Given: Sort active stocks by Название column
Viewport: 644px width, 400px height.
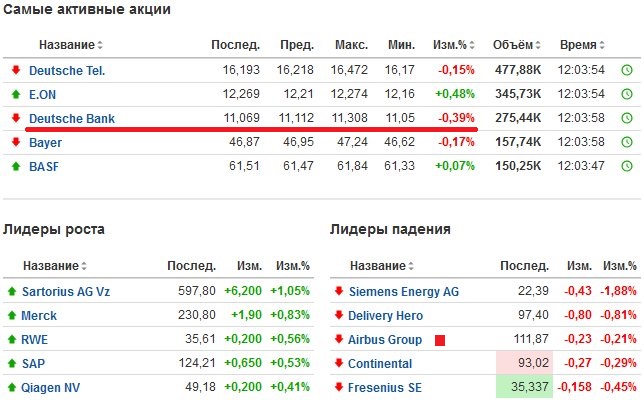Looking at the screenshot, I should pyautogui.click(x=71, y=44).
